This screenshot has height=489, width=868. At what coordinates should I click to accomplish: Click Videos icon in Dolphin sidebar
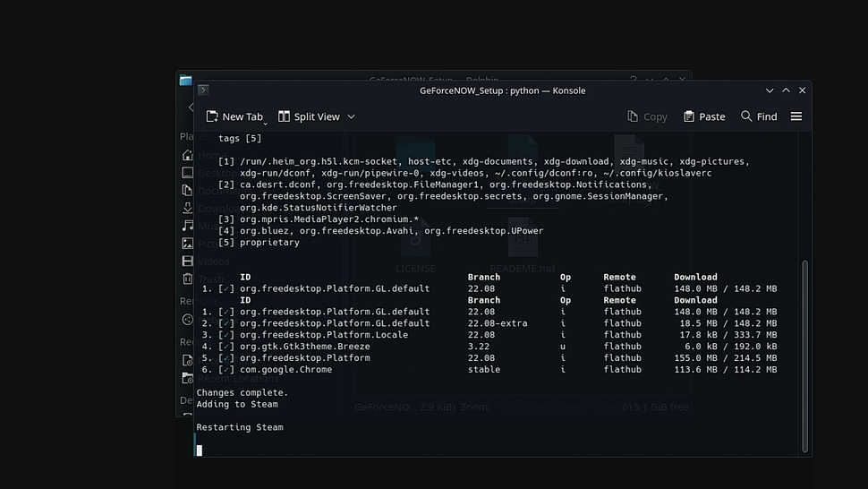(188, 261)
